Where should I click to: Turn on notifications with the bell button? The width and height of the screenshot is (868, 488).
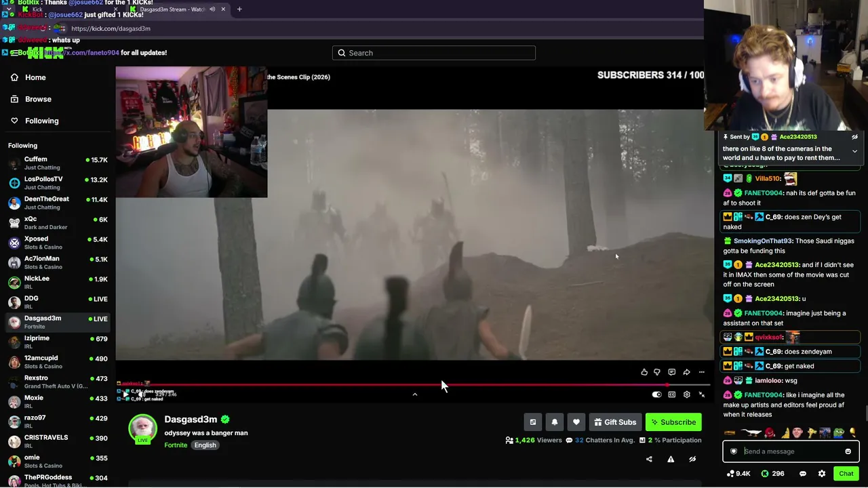coord(555,422)
